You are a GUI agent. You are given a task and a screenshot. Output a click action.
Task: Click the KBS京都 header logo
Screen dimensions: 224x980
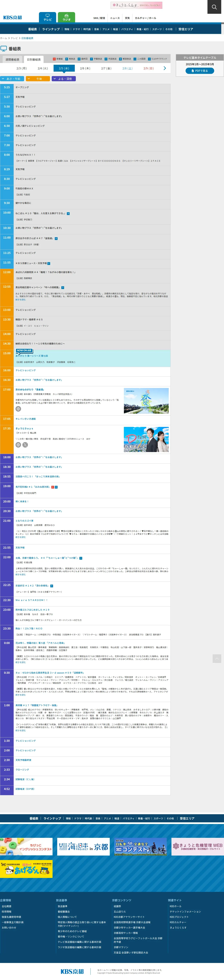click(x=13, y=18)
